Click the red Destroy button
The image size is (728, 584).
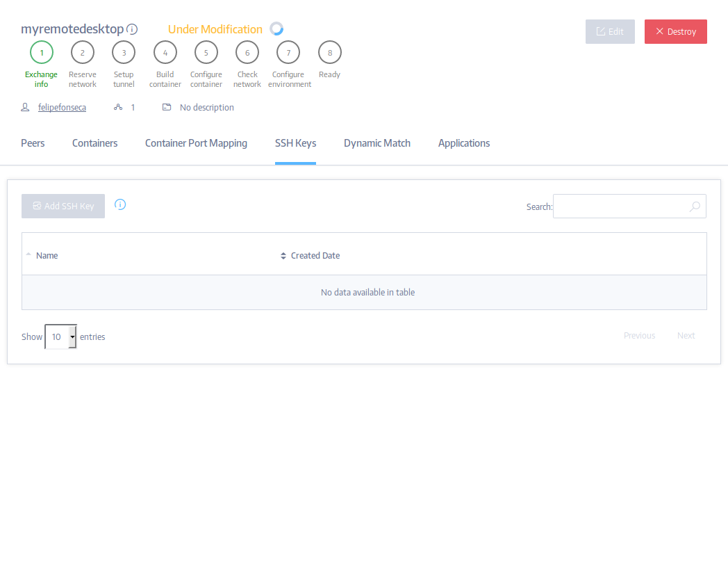(675, 31)
